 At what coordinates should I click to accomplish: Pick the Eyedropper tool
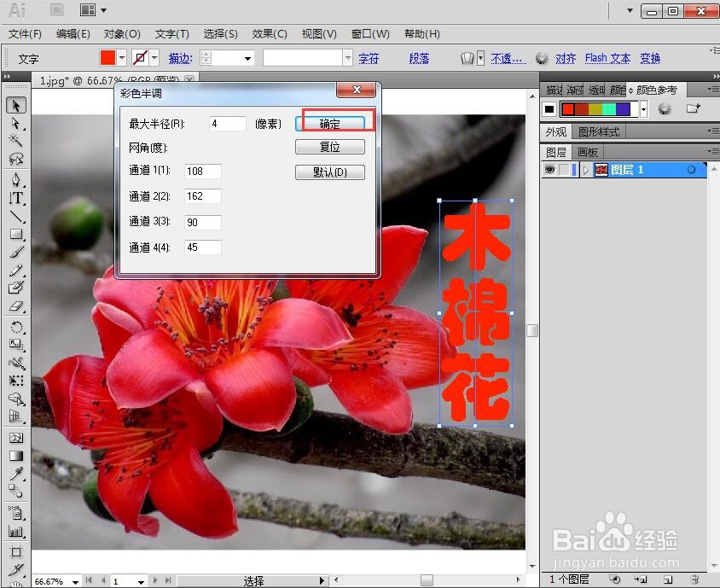click(16, 473)
